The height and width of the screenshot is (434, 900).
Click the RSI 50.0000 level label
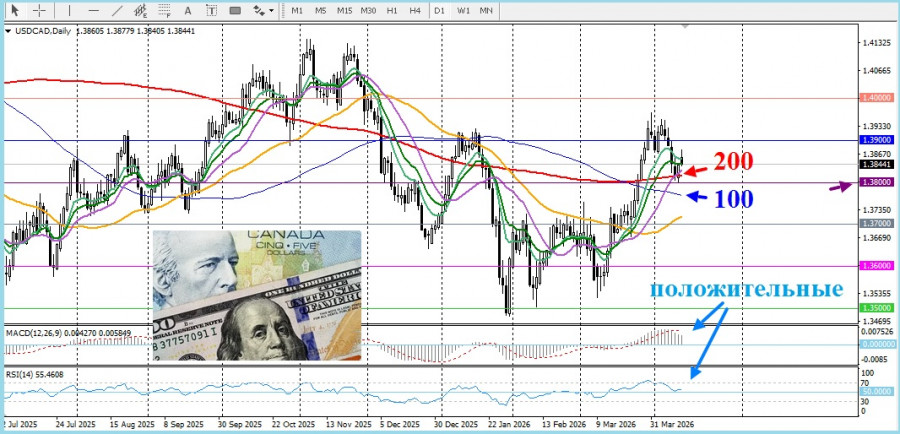point(878,391)
